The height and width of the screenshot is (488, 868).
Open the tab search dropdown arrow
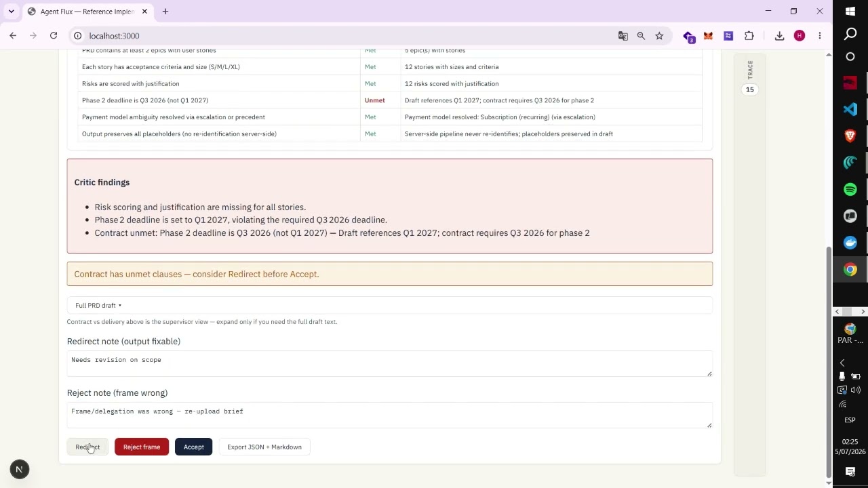(11, 12)
